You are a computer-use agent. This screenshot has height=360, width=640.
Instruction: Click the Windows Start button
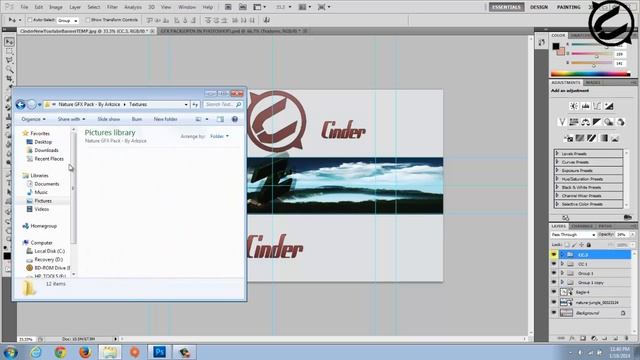coord(10,352)
